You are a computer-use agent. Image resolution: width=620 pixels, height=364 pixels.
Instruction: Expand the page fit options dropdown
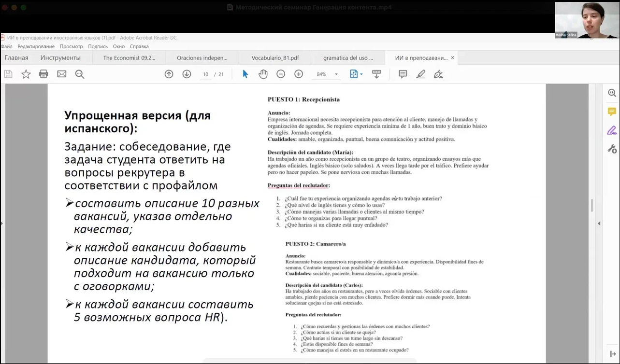361,74
